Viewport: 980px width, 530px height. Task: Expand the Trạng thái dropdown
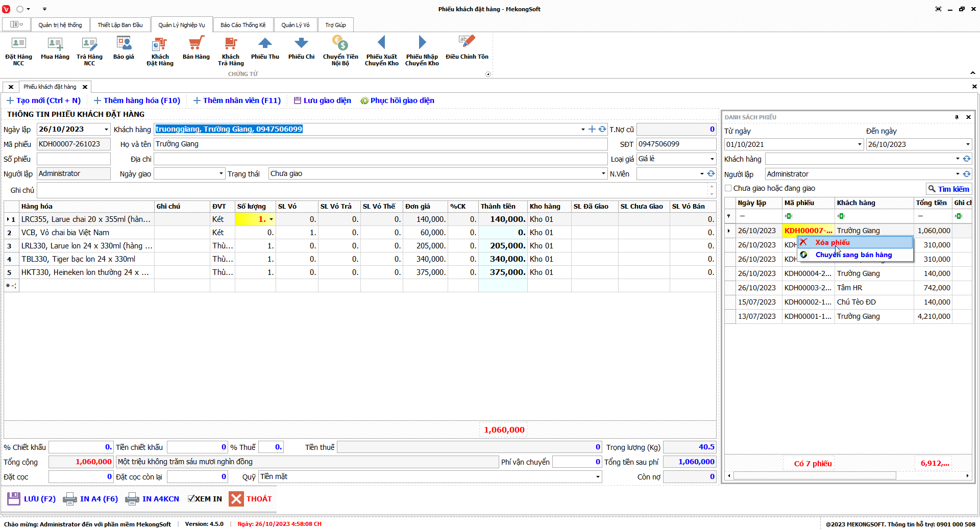point(603,174)
